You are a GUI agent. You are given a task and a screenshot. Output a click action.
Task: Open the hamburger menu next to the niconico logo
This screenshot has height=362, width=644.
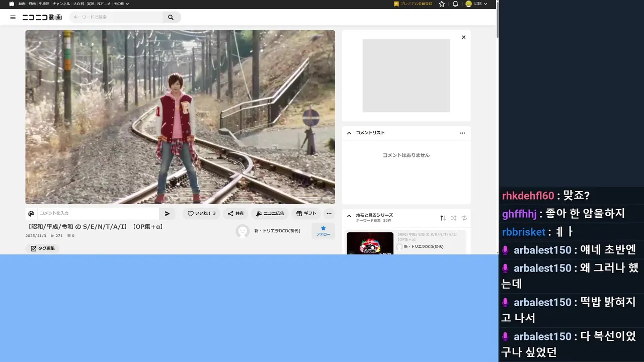[13, 17]
